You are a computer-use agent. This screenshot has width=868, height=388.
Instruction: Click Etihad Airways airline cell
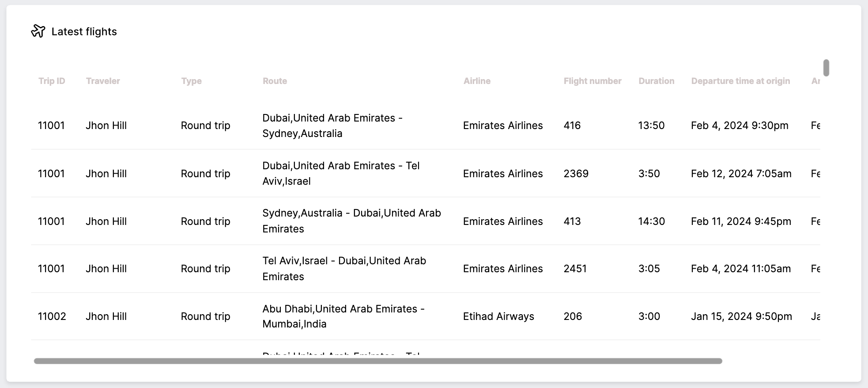tap(498, 317)
